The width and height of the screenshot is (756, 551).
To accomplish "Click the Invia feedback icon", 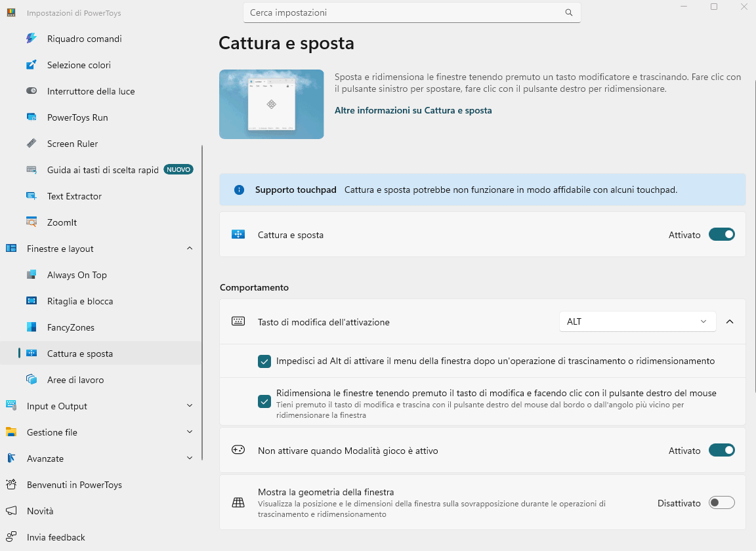I will pos(11,537).
